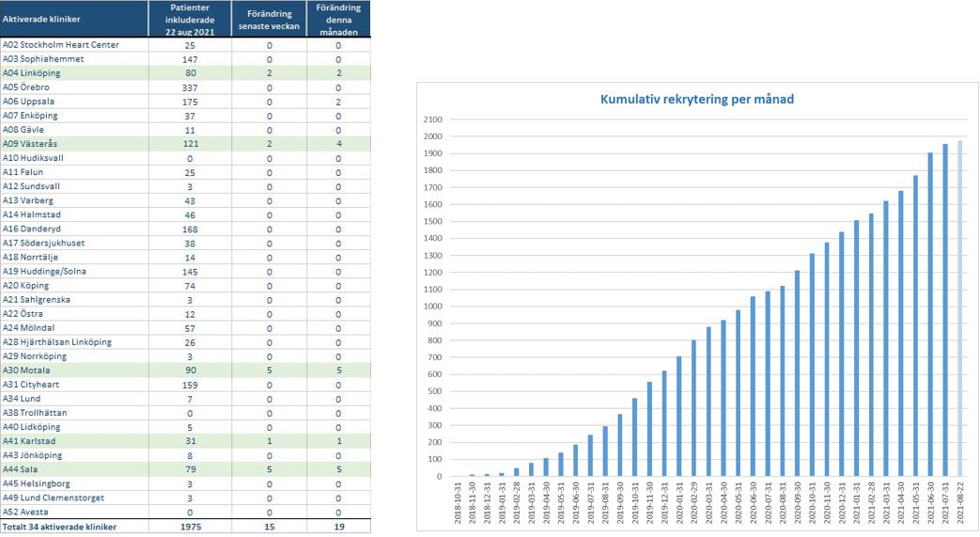Select the 'A14 Halmstad' row label
The image size is (980, 537).
[x=31, y=214]
